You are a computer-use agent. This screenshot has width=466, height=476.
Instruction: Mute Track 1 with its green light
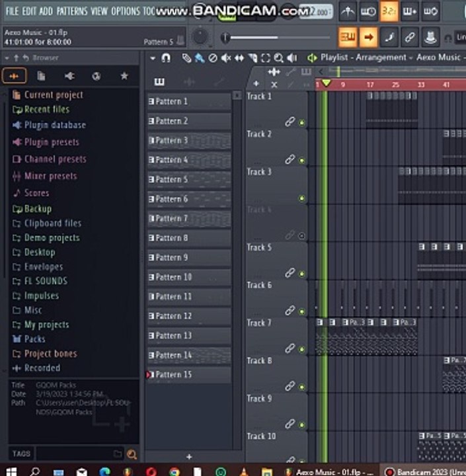click(x=302, y=123)
